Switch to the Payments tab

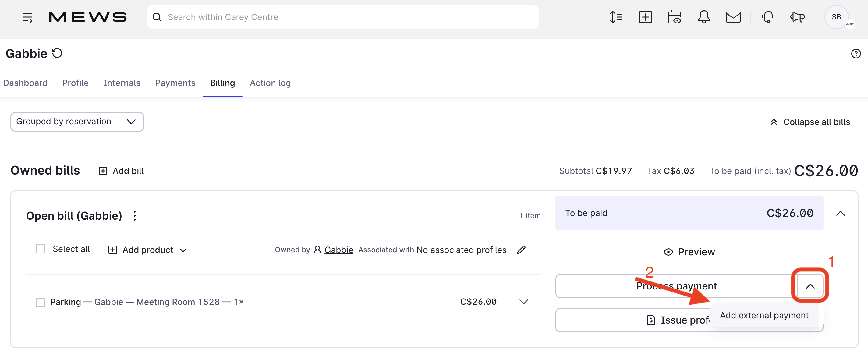(x=175, y=83)
